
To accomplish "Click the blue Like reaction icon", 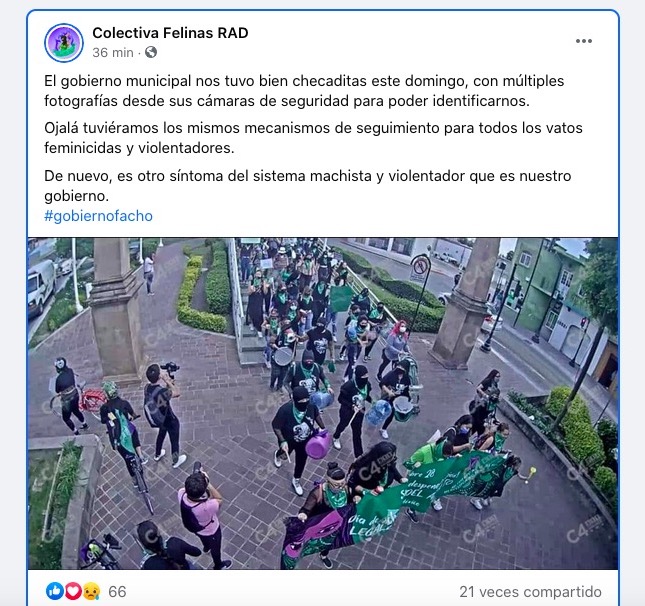I will tap(55, 591).
